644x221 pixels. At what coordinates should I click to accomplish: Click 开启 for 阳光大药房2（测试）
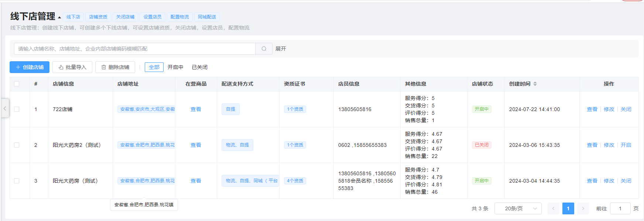click(x=626, y=145)
